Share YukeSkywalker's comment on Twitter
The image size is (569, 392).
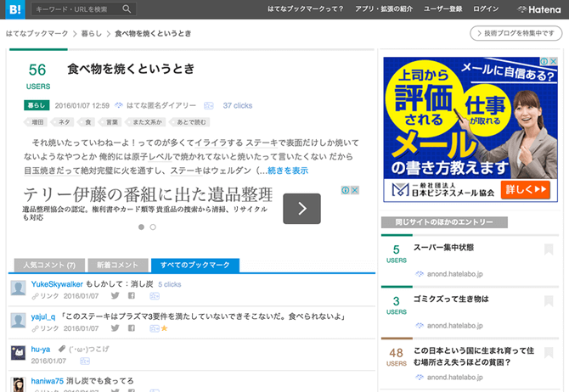112,295
